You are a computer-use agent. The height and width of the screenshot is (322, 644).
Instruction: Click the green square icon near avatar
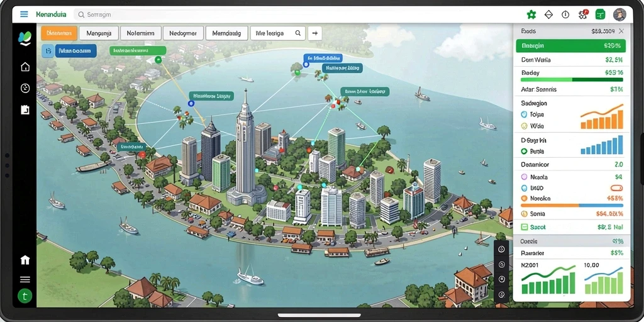601,15
